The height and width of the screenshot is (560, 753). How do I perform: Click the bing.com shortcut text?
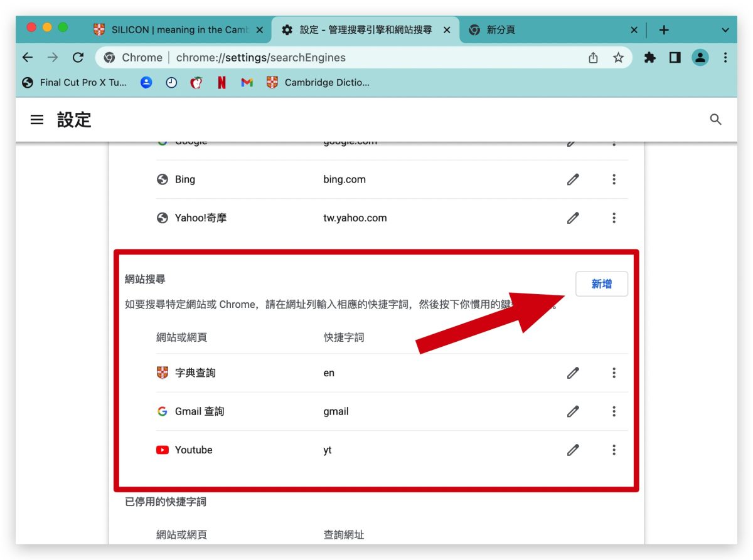344,179
